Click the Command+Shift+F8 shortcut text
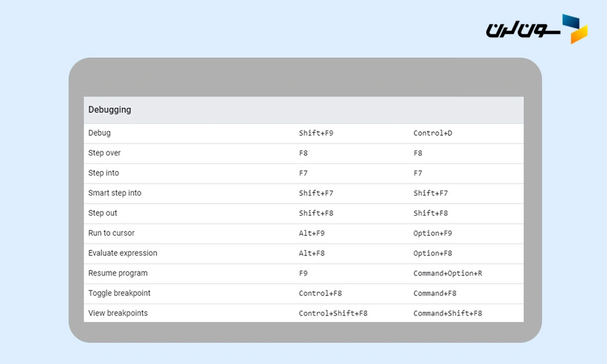This screenshot has height=364, width=607. (x=447, y=313)
